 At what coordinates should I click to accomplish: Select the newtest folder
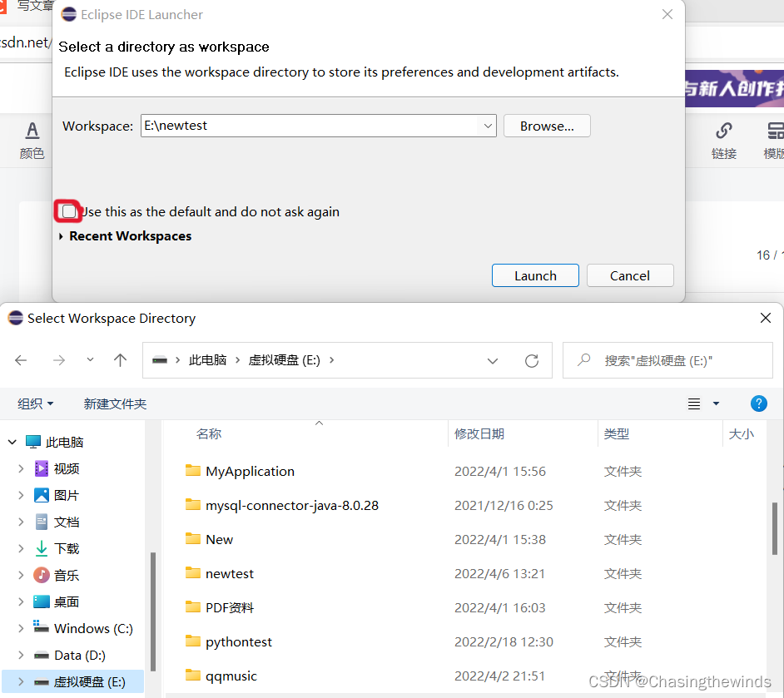click(x=230, y=573)
